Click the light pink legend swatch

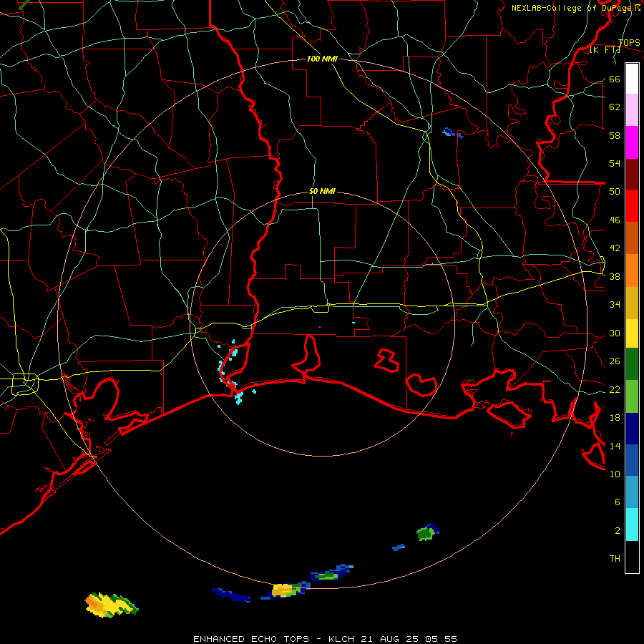(x=632, y=110)
